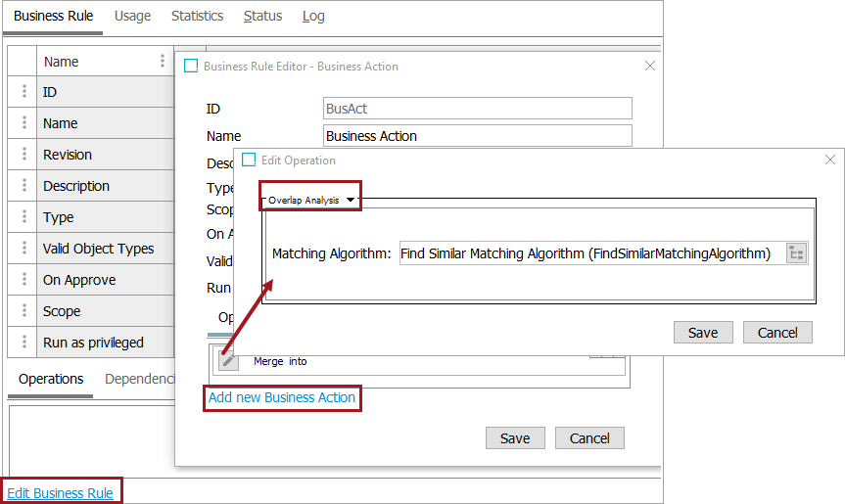Save the Edit Operation dialog

[x=703, y=333]
